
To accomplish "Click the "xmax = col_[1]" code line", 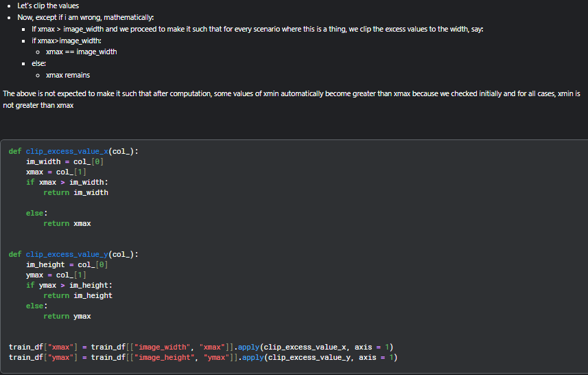I will tap(55, 172).
